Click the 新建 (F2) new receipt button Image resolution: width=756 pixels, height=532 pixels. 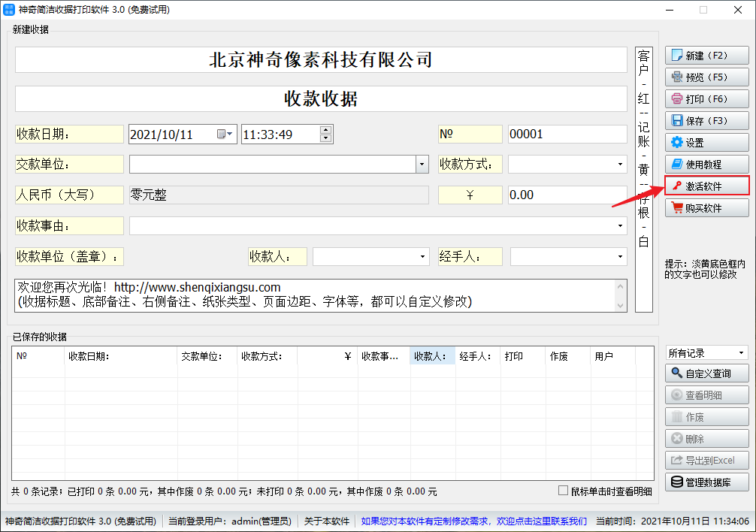pos(707,56)
